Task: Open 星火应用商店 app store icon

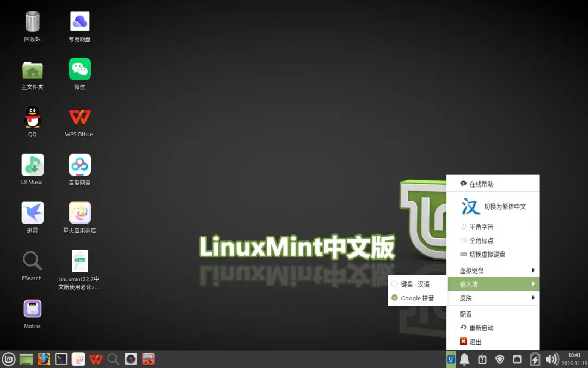Action: [x=79, y=213]
